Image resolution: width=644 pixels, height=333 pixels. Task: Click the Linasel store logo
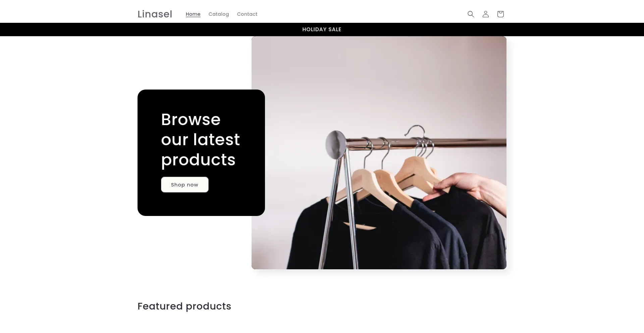pos(155,14)
